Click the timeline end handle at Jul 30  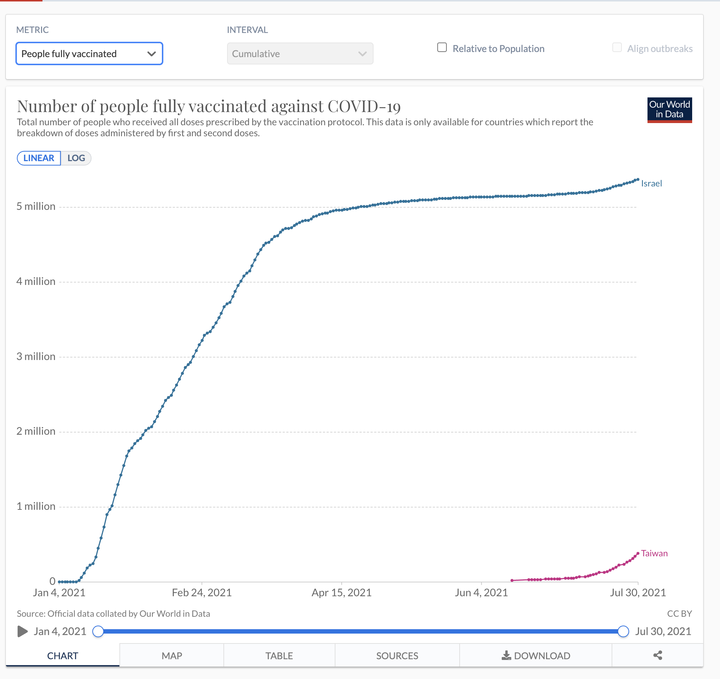(x=623, y=631)
